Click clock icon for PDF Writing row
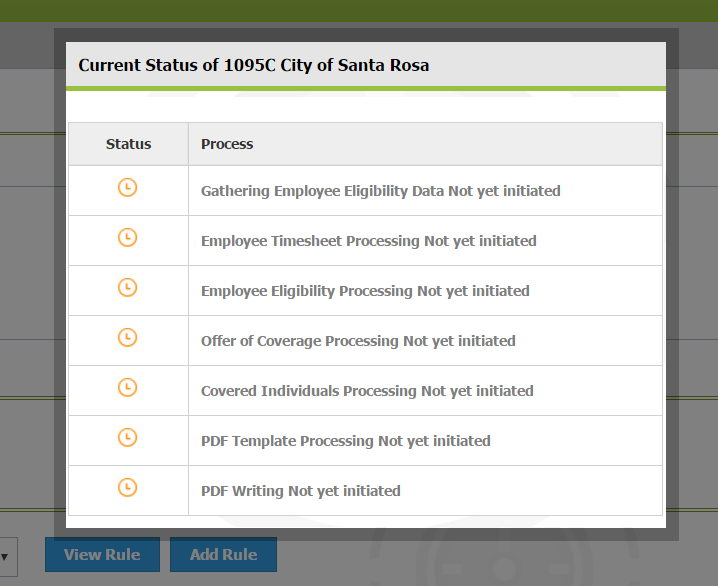The height and width of the screenshot is (586, 718). pos(127,487)
